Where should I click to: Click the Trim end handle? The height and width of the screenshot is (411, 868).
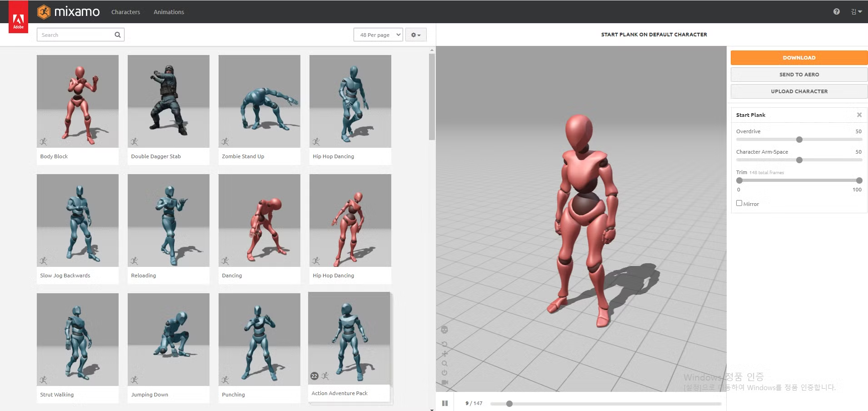(859, 180)
